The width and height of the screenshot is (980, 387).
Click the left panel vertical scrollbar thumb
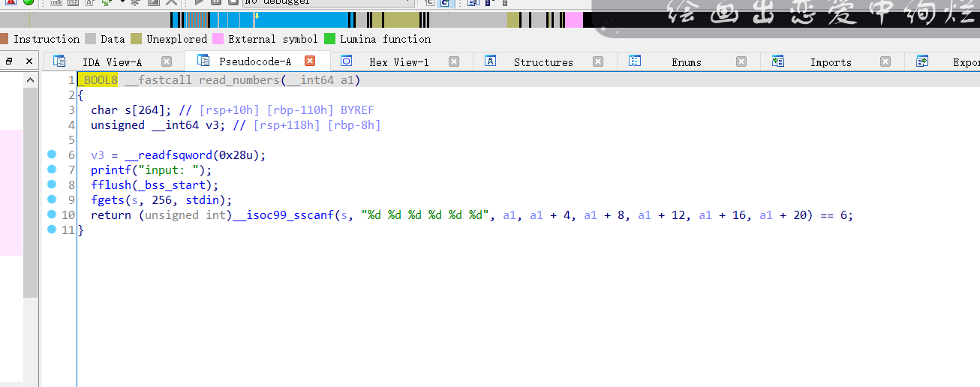(30, 192)
